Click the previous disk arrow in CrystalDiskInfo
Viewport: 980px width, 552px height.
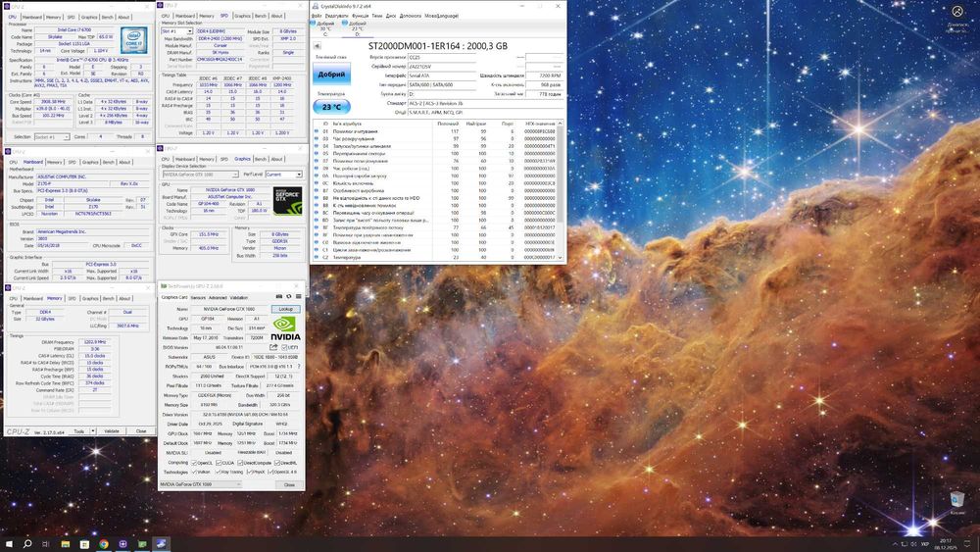[x=318, y=46]
